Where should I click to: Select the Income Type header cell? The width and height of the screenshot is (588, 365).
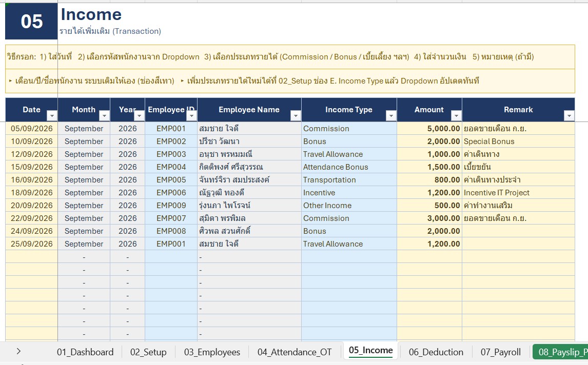[x=349, y=110]
